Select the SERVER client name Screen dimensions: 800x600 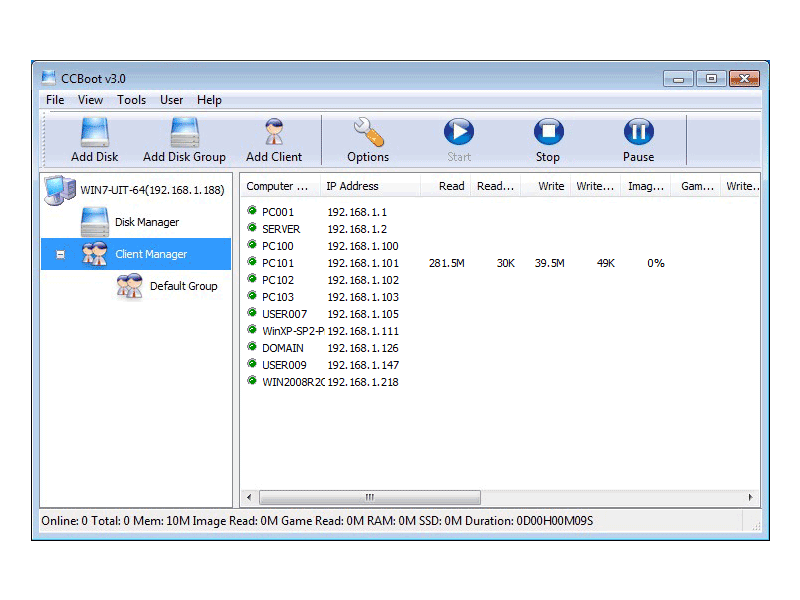point(281,229)
